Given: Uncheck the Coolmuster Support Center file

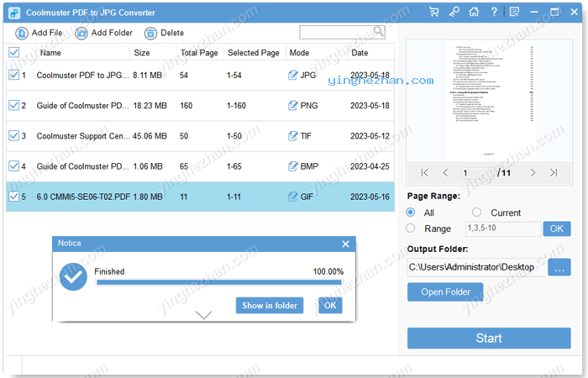Looking at the screenshot, I should (13, 135).
